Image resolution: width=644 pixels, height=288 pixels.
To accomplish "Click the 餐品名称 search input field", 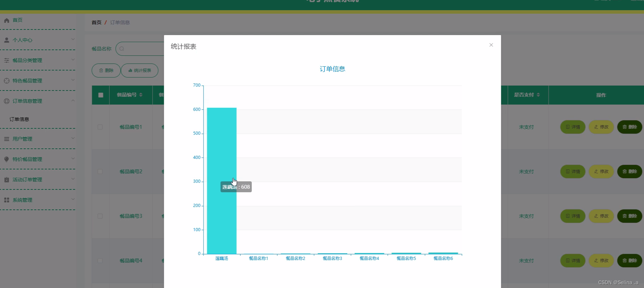I will click(x=140, y=49).
